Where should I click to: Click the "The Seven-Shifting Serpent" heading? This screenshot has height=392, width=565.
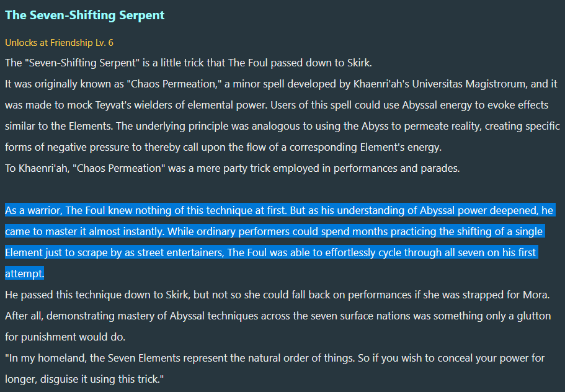click(x=85, y=15)
